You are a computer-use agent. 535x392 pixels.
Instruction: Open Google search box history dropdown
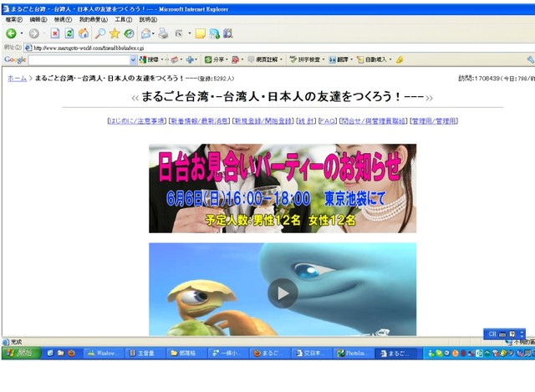pos(133,60)
